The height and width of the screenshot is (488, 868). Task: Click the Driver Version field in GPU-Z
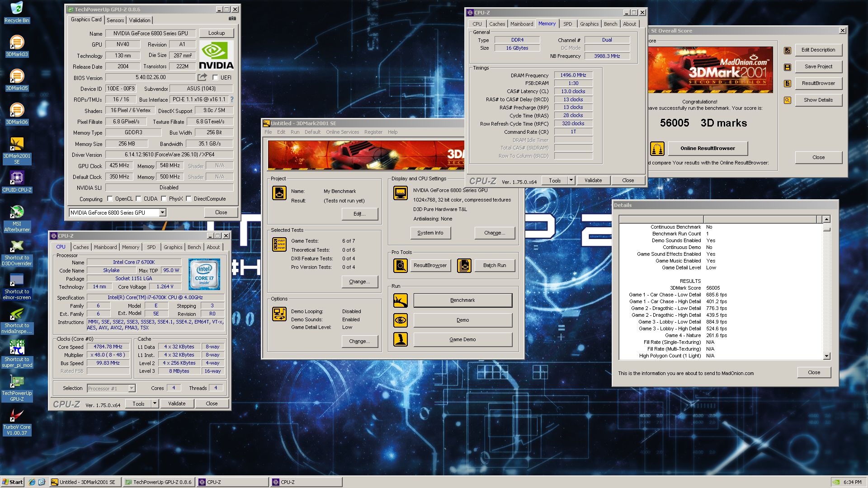(x=170, y=155)
